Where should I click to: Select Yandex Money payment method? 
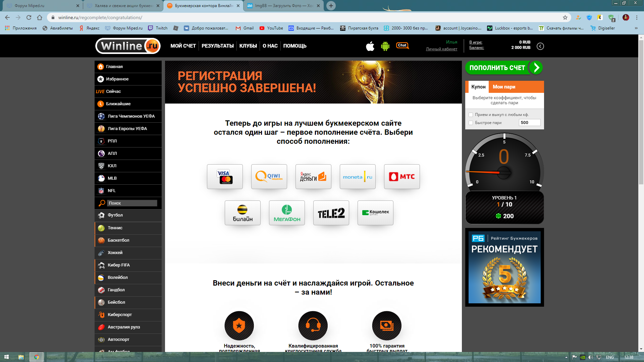[313, 177]
